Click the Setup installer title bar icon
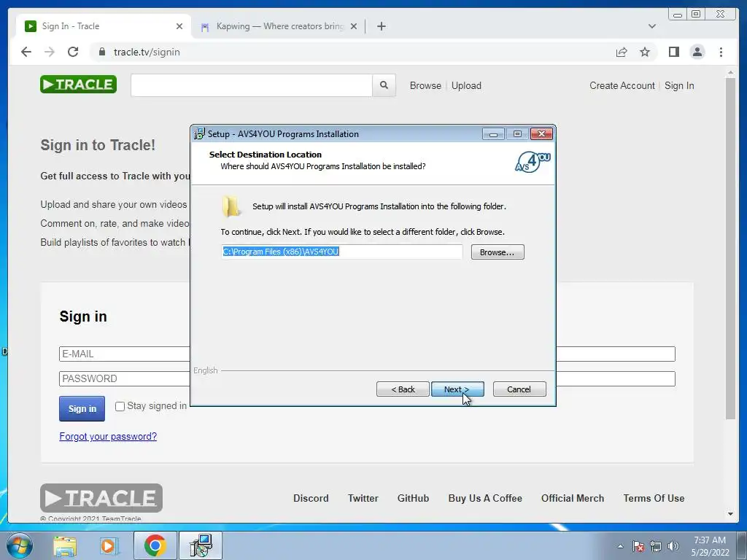Screen dimensions: 747x560 coord(199,134)
